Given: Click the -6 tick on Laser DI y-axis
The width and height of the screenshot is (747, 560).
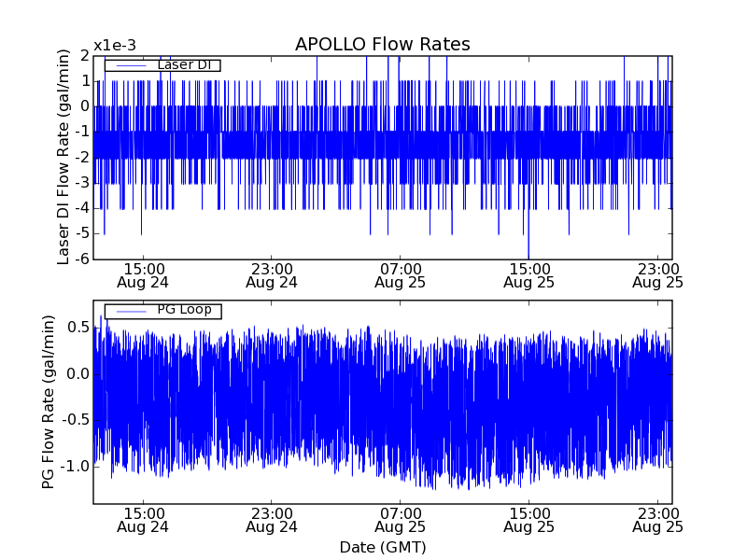Looking at the screenshot, I should (x=81, y=259).
